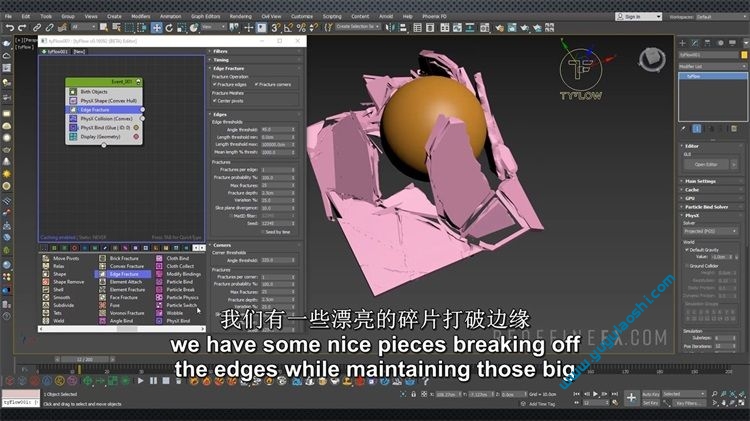Uncheck the Center pivots checkbox
The height and width of the screenshot is (421, 750).
point(214,101)
